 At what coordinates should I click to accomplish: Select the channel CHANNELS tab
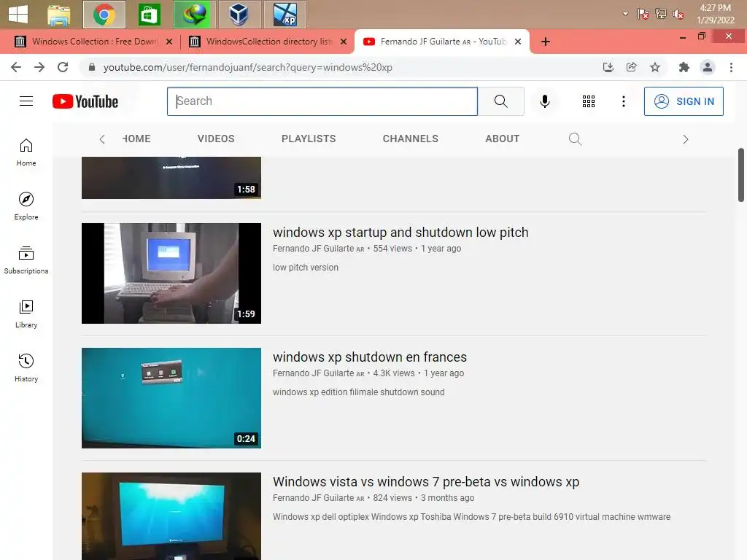(410, 139)
